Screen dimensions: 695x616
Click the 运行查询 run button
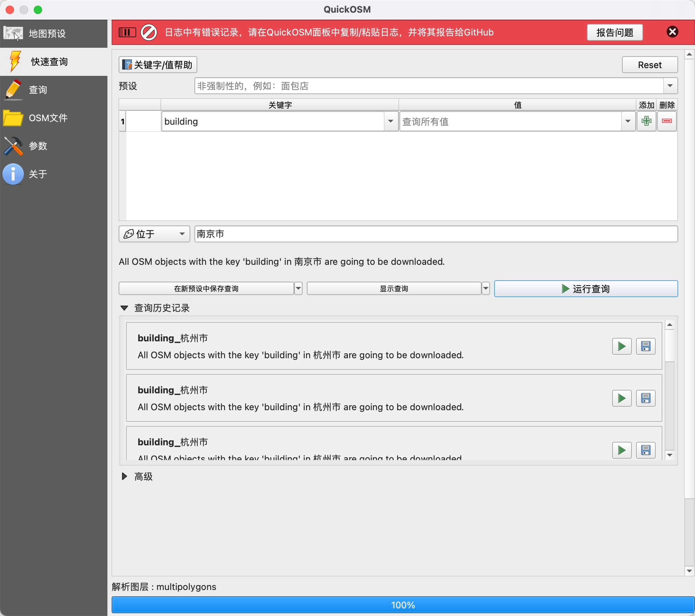coord(585,289)
